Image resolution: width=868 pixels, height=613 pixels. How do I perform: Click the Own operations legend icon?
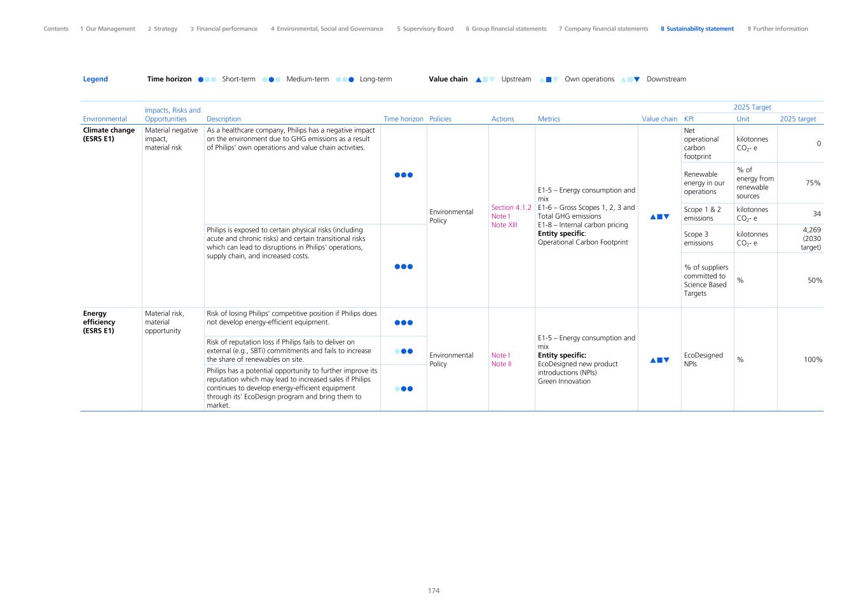(549, 79)
